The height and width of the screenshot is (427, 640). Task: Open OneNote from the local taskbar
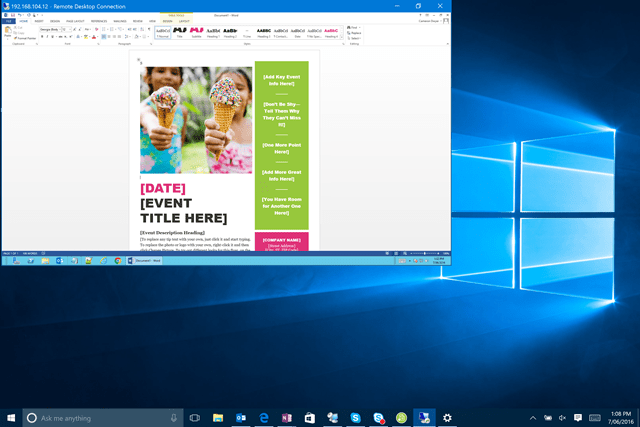[x=287, y=417]
